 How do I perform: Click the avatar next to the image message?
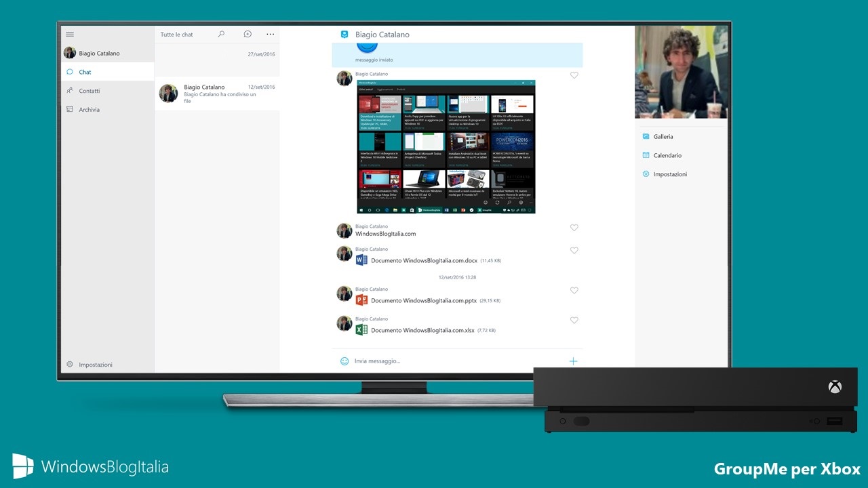click(x=344, y=78)
